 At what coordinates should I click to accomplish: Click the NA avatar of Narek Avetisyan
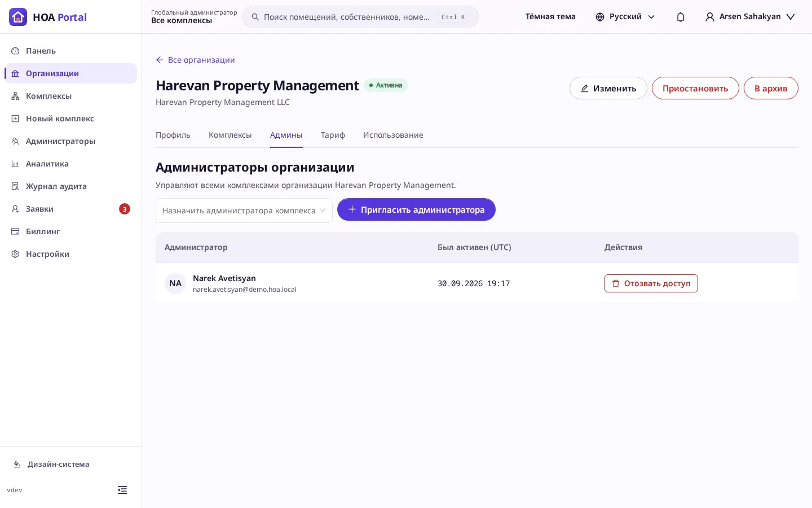[175, 283]
